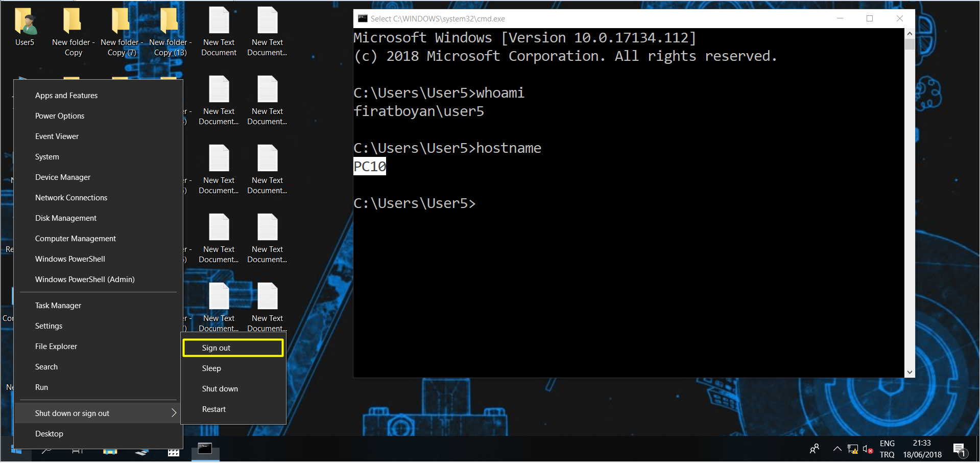Open Power Options from the menu
Viewport: 980px width, 463px height.
coord(98,116)
